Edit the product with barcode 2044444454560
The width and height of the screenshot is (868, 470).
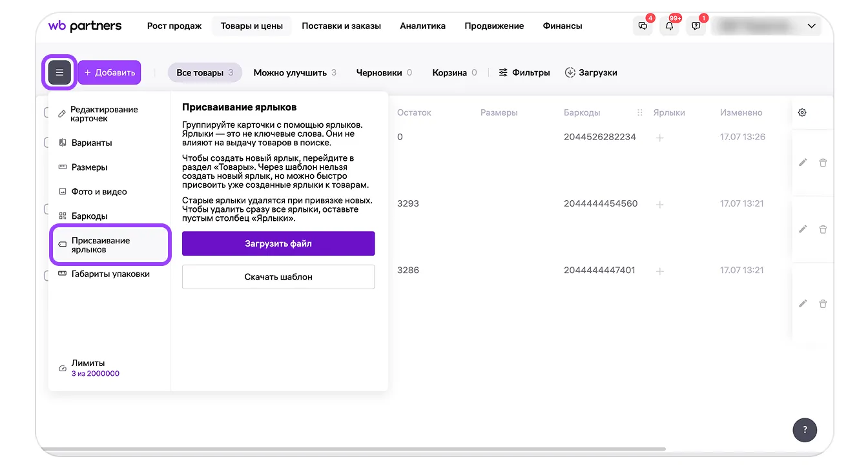[x=803, y=229]
